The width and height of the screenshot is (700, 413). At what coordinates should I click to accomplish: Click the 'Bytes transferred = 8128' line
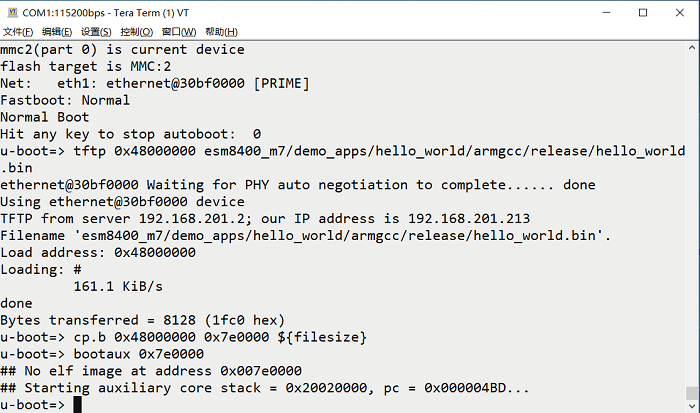pyautogui.click(x=142, y=320)
